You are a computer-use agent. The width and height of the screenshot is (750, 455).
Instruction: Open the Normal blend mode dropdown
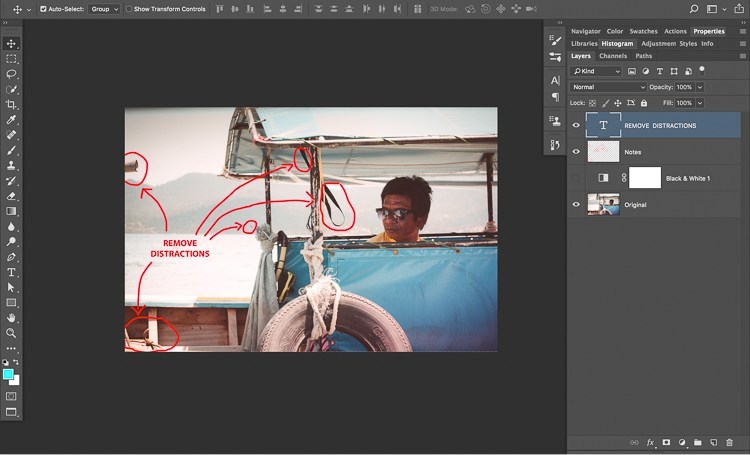click(x=608, y=87)
